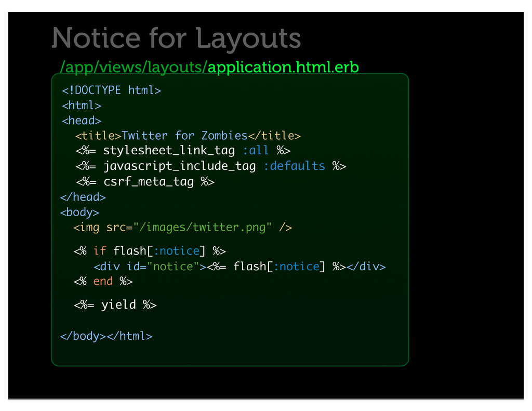Click the ':all' symbol
Image resolution: width=532 pixels, height=411 pixels.
click(x=256, y=150)
